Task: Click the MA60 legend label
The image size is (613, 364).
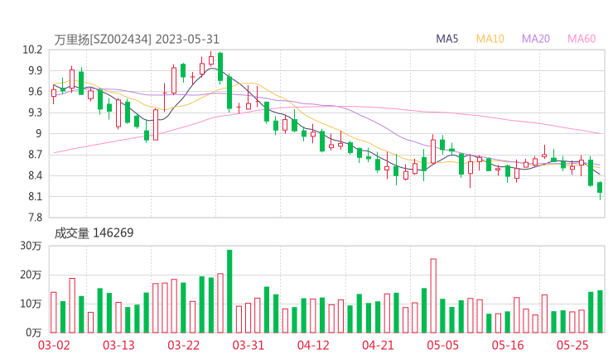Action: [582, 39]
